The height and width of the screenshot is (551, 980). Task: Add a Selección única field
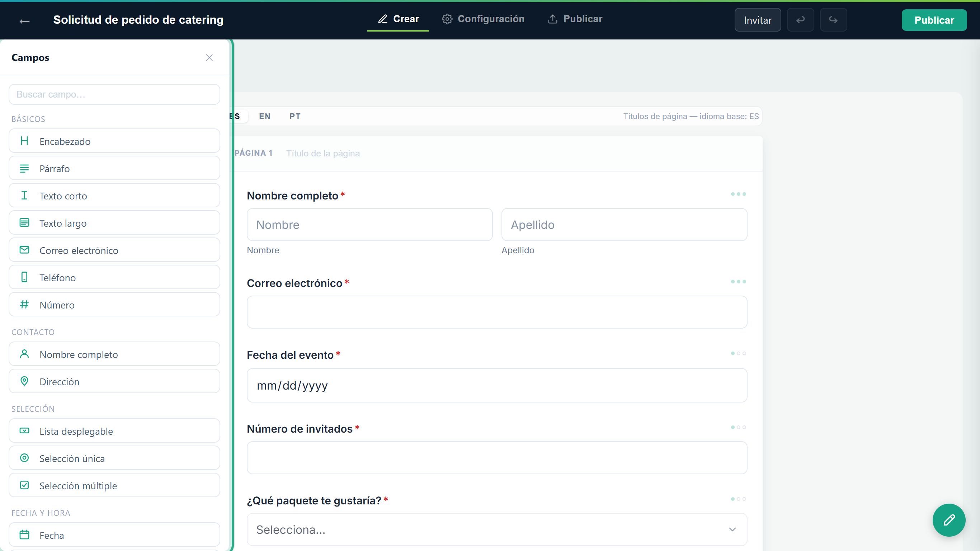(114, 458)
